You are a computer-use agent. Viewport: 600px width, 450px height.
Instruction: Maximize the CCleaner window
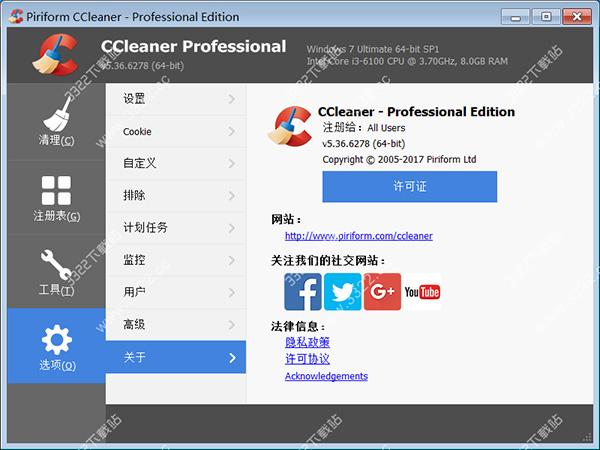546,17
